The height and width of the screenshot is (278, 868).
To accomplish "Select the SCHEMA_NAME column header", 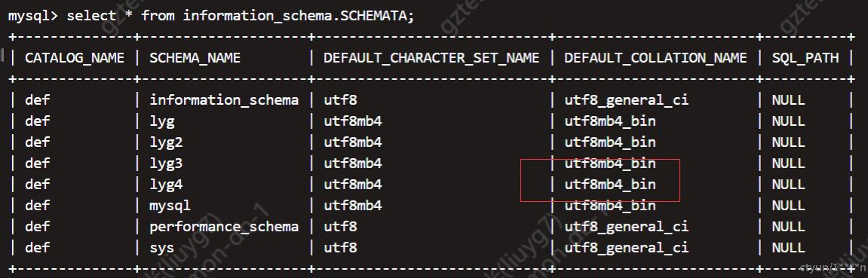I will (195, 58).
